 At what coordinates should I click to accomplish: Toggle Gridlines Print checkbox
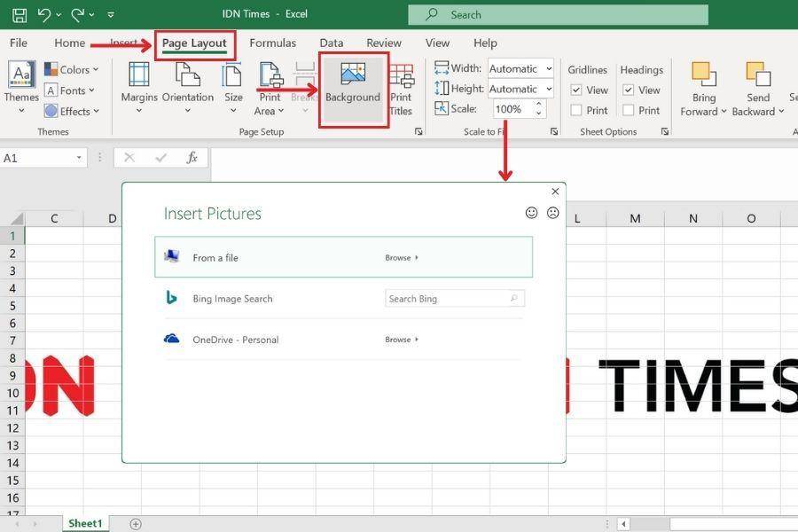pos(576,110)
